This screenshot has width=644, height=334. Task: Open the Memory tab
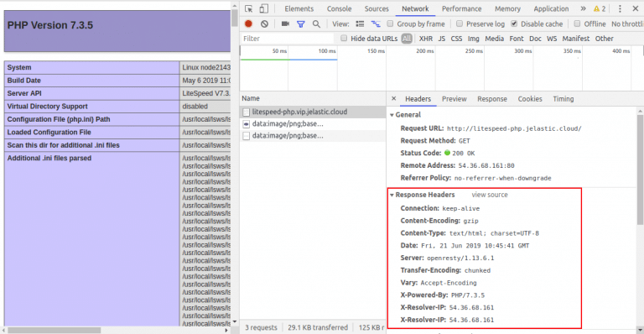click(507, 8)
